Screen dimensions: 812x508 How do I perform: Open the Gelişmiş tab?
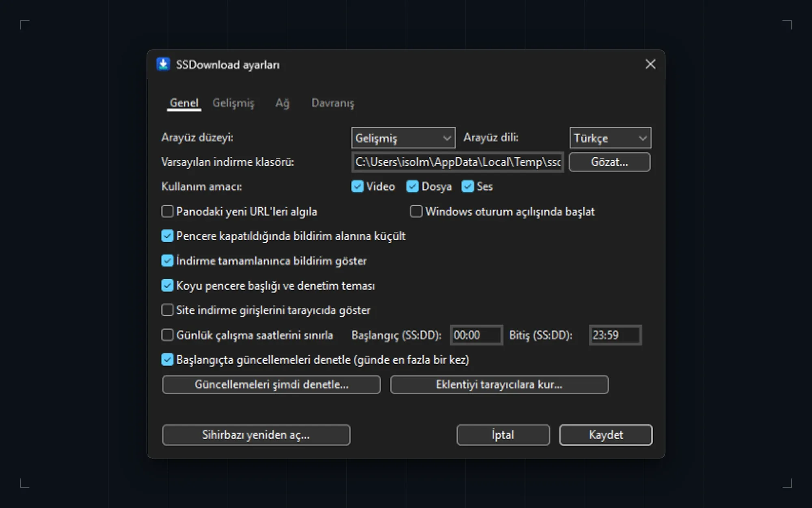click(x=233, y=103)
